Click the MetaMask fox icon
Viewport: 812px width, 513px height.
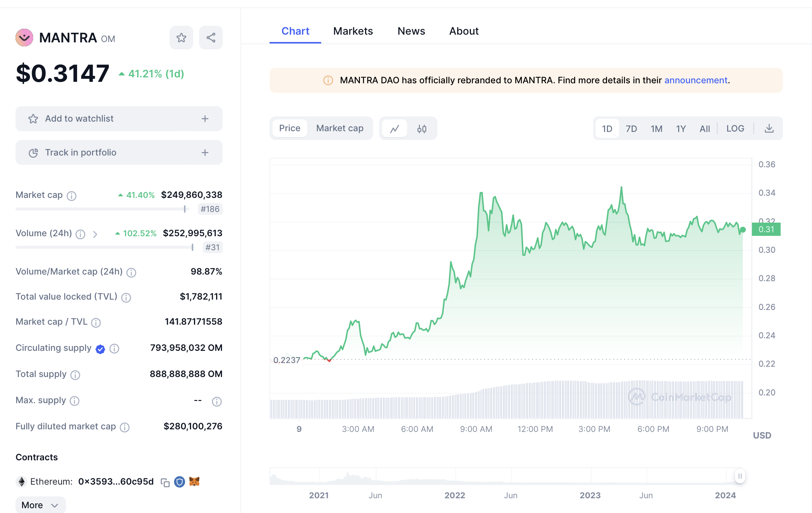click(194, 482)
